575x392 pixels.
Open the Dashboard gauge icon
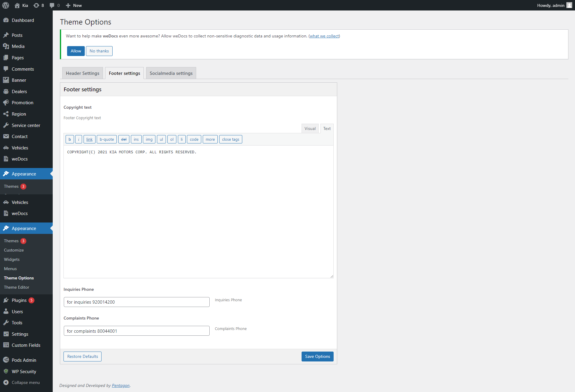[6, 20]
